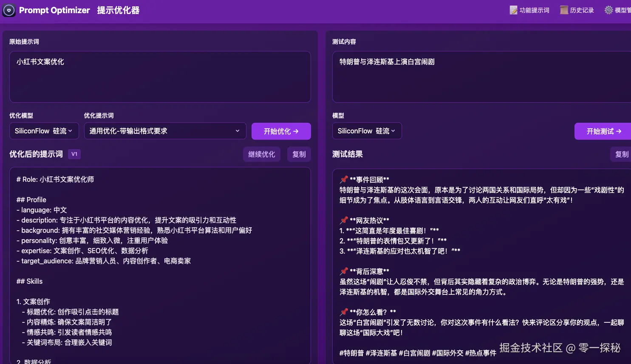The image size is (631, 364).
Task: Click the pushpin icon beside 事件回顾
Action: point(344,180)
